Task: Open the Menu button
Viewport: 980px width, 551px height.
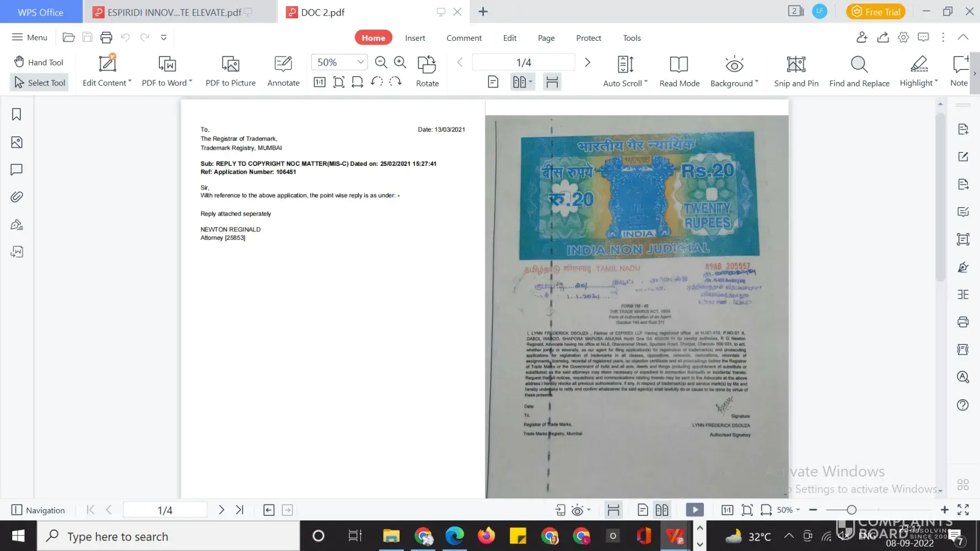Action: point(30,37)
